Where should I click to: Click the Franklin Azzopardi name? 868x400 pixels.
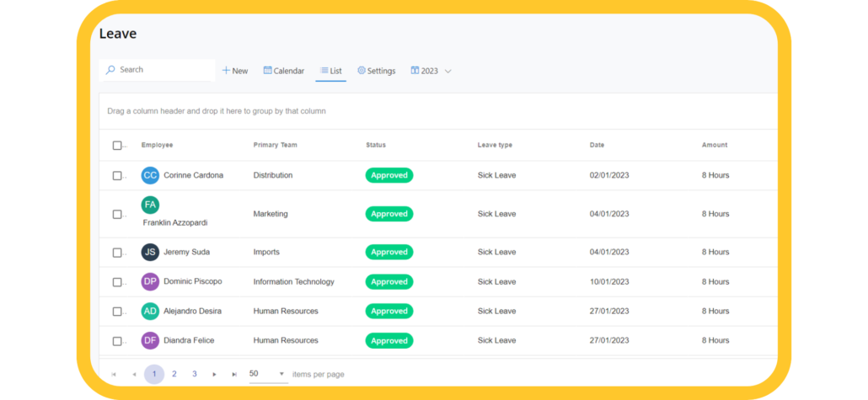(175, 223)
